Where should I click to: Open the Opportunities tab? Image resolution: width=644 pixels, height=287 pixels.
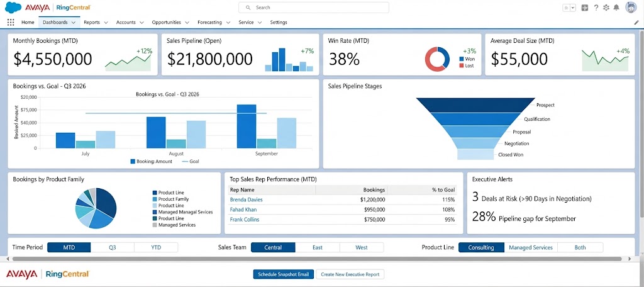point(167,22)
